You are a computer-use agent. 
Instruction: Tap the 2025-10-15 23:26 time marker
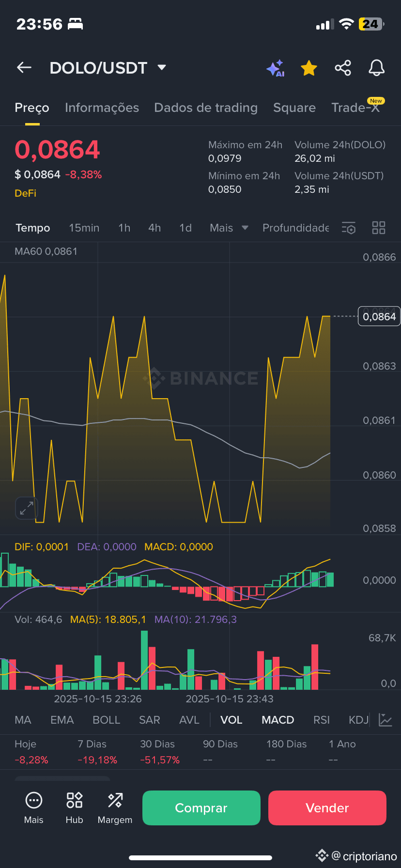[x=98, y=699]
